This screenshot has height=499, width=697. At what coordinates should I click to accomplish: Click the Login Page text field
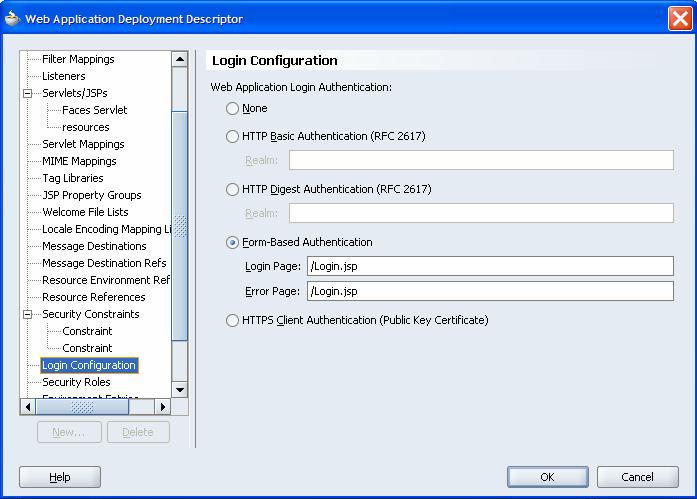(x=490, y=265)
